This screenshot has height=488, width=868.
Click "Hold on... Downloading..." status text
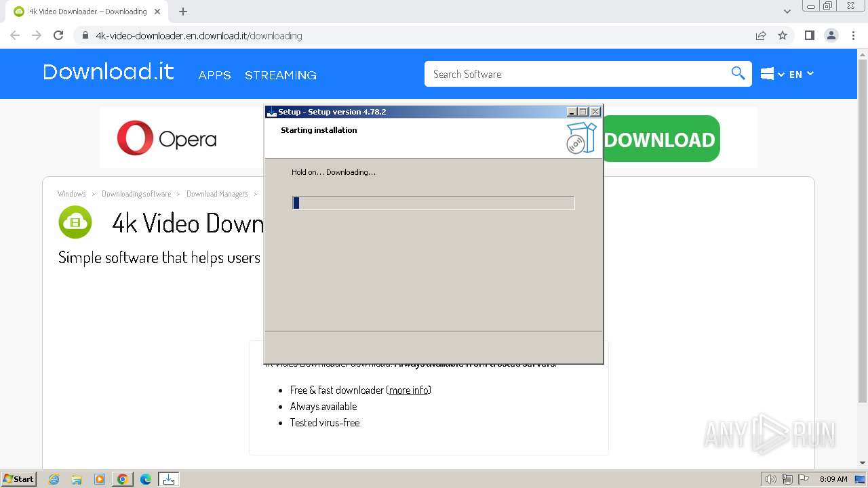pos(334,172)
